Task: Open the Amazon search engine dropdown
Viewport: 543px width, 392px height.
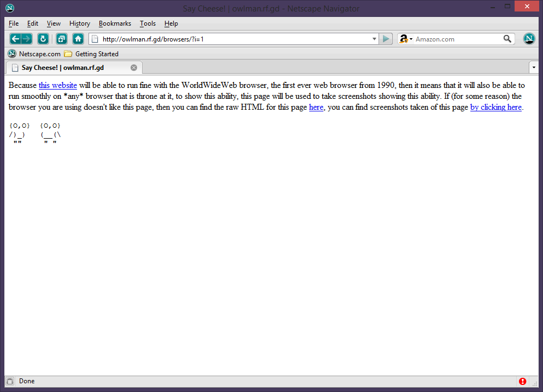Action: (x=406, y=39)
